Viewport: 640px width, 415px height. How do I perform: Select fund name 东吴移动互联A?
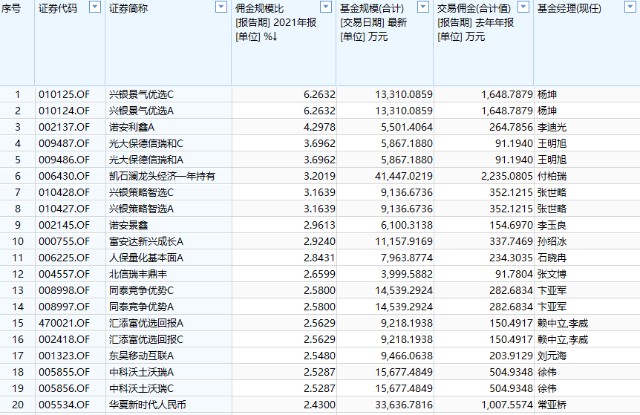pyautogui.click(x=141, y=355)
